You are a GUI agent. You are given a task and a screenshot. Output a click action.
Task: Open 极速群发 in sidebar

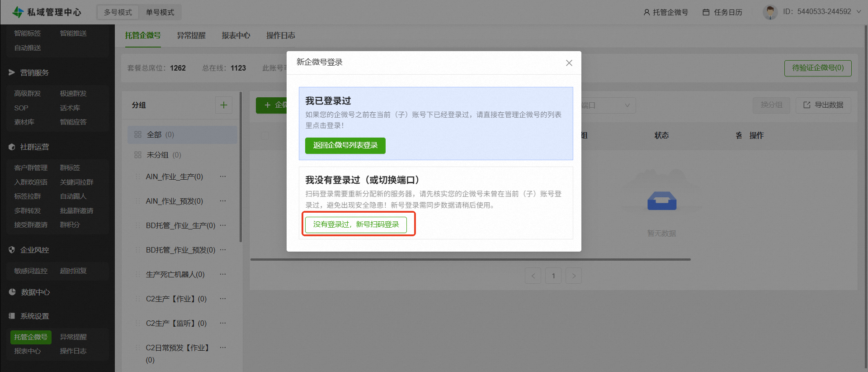pos(73,94)
